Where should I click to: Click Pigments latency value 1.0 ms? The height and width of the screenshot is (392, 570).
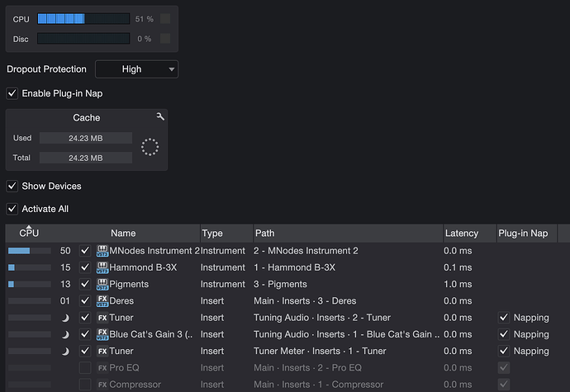tap(458, 284)
